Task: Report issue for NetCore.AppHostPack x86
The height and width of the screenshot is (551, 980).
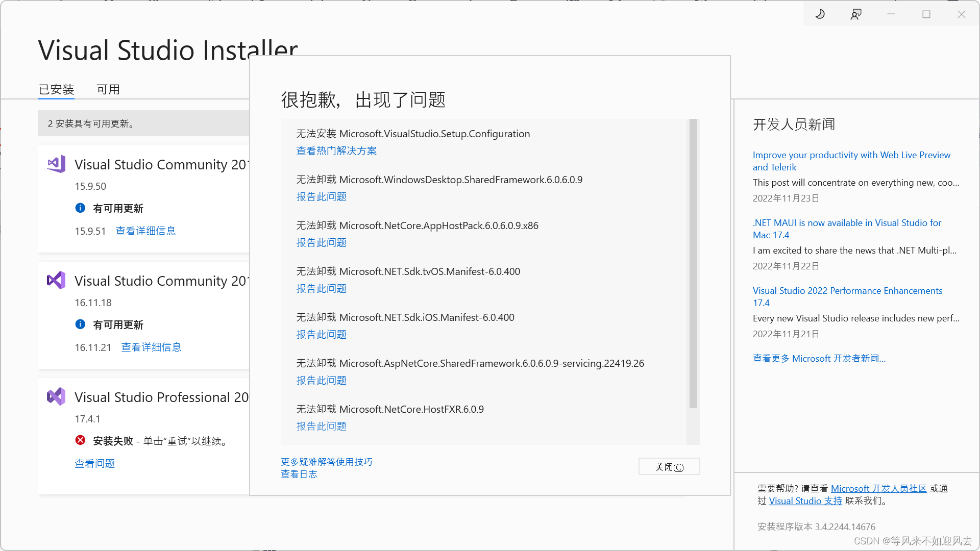Action: coord(322,243)
